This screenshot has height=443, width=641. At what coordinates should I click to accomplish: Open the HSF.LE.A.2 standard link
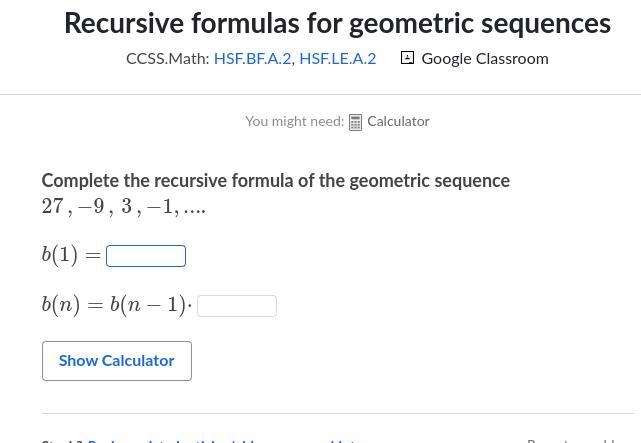click(x=338, y=59)
